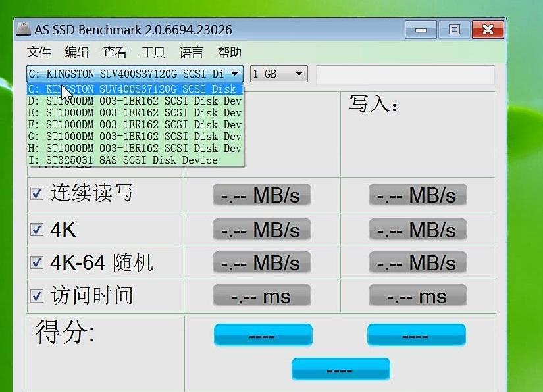The image size is (543, 392).
Task: Click the empty status field beside 1 GB
Action: (x=405, y=74)
